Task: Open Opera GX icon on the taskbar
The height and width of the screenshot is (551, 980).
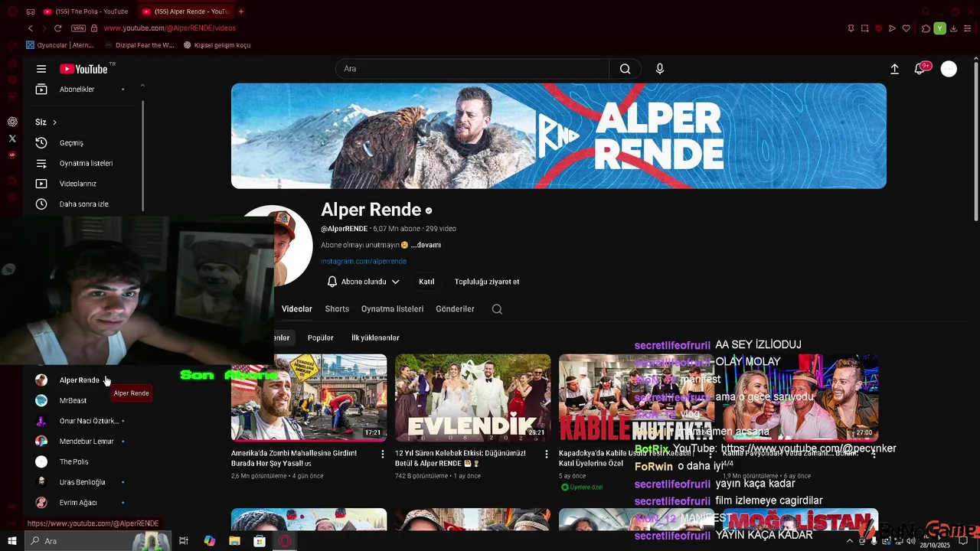Action: point(285,541)
